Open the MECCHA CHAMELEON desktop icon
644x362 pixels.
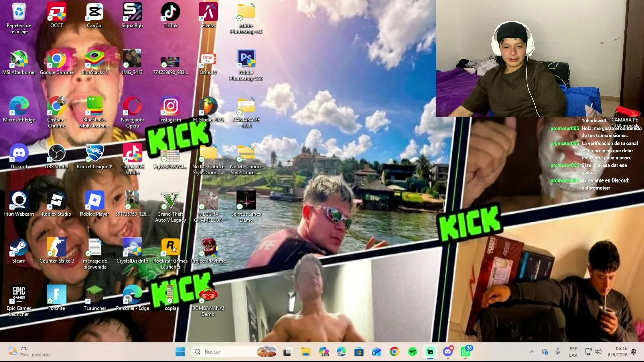pyautogui.click(x=208, y=207)
